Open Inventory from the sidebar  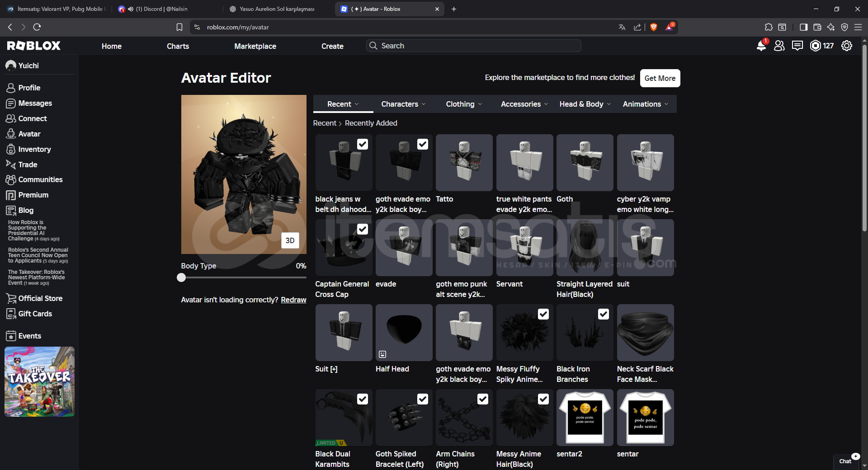(34, 149)
